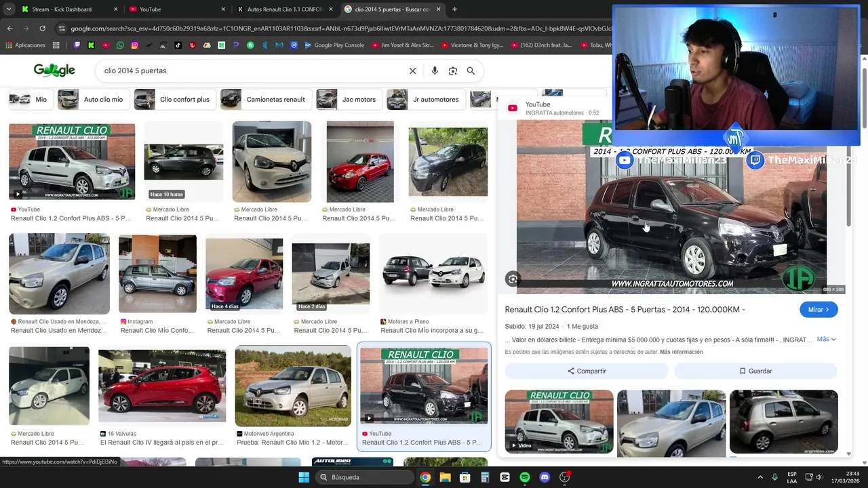Viewport: 868px width, 488px height.
Task: Start voice search with microphone icon
Action: (x=435, y=70)
